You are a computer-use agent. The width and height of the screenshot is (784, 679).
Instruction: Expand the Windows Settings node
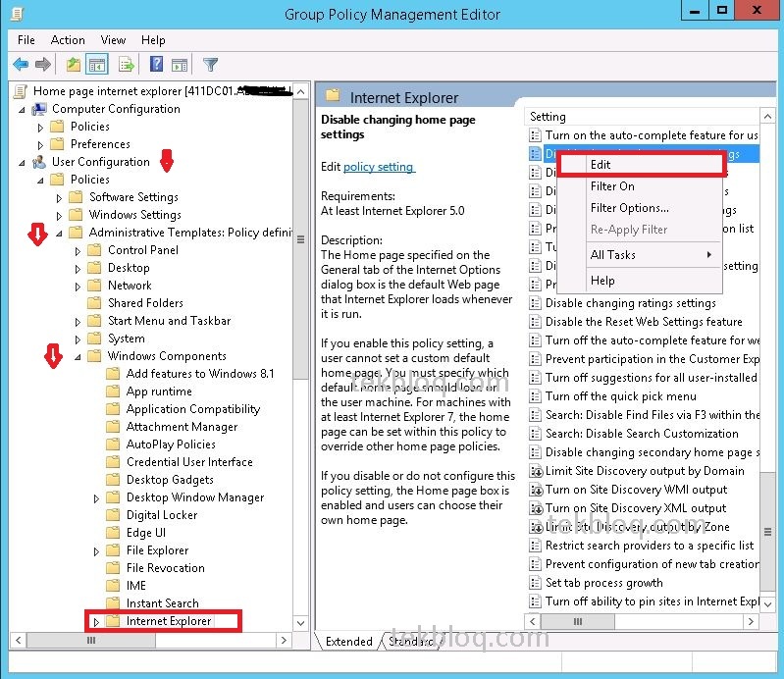pyautogui.click(x=59, y=216)
